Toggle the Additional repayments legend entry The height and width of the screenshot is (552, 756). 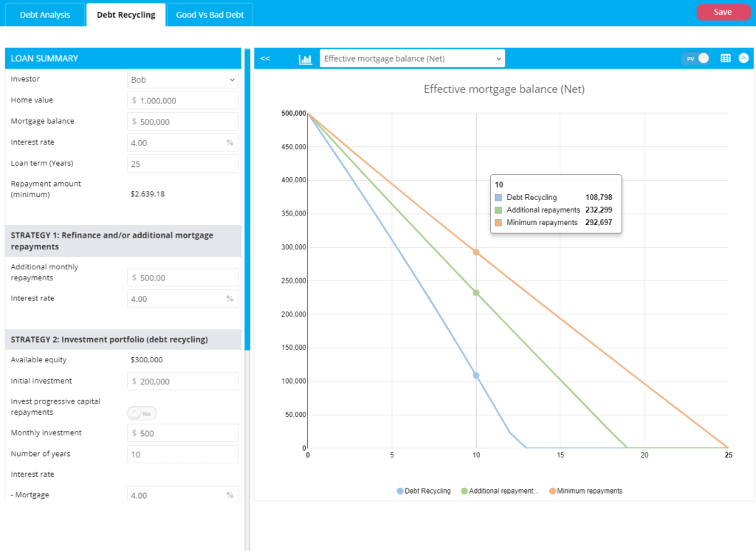[501, 491]
